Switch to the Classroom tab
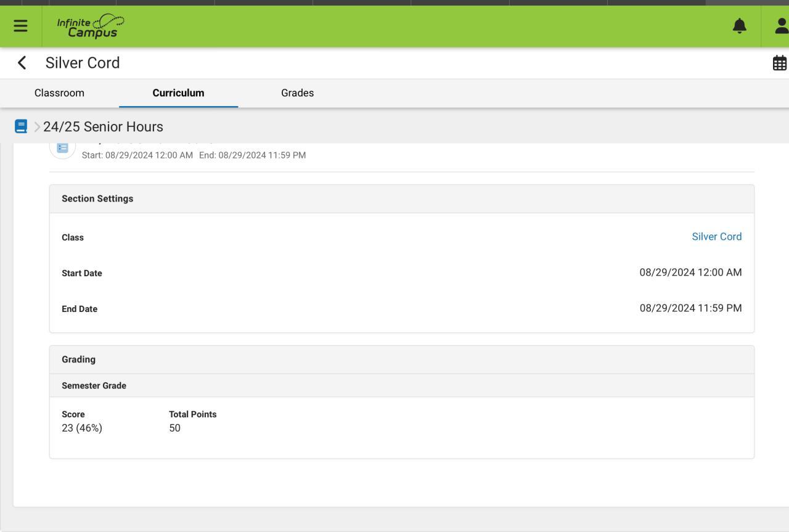The image size is (789, 532). pyautogui.click(x=59, y=93)
